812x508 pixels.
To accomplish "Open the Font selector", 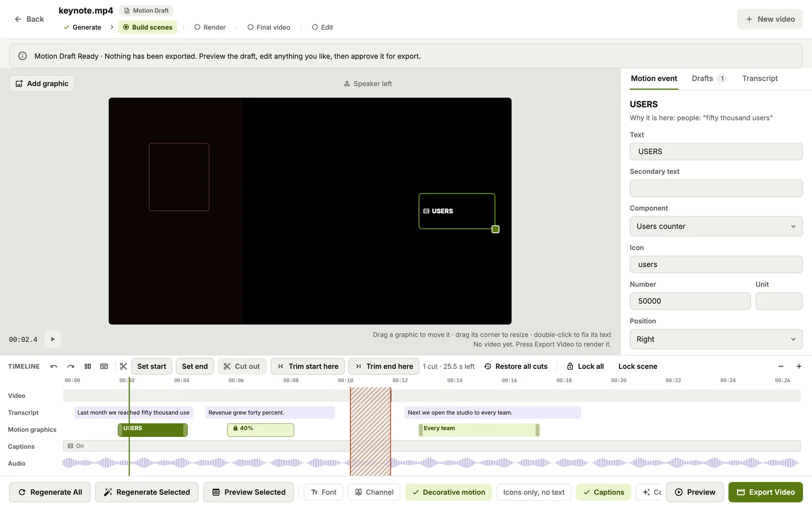I will pyautogui.click(x=324, y=492).
